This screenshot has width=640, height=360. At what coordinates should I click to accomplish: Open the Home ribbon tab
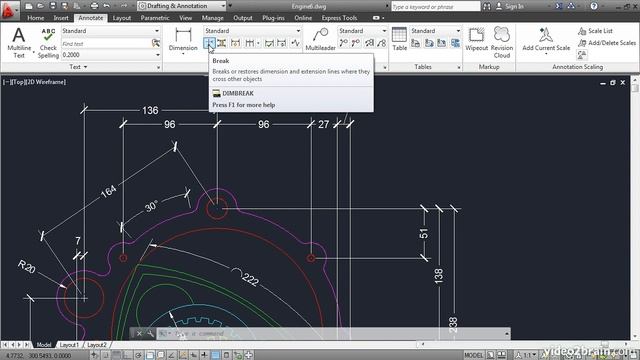click(36, 18)
